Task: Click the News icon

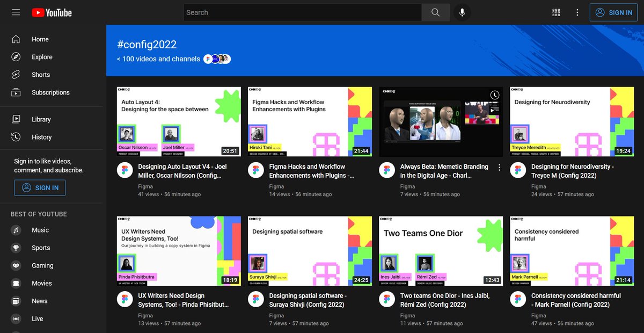Action: point(16,301)
